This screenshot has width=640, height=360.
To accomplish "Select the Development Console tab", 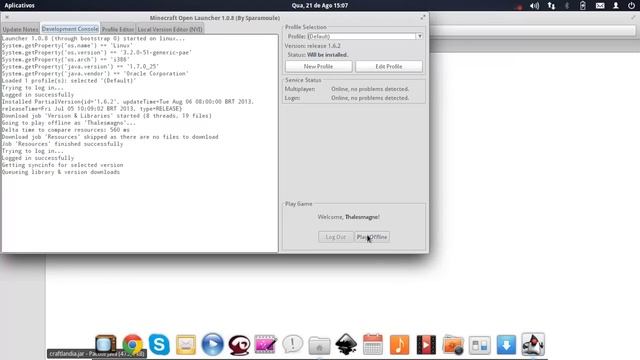I will coord(70,29).
